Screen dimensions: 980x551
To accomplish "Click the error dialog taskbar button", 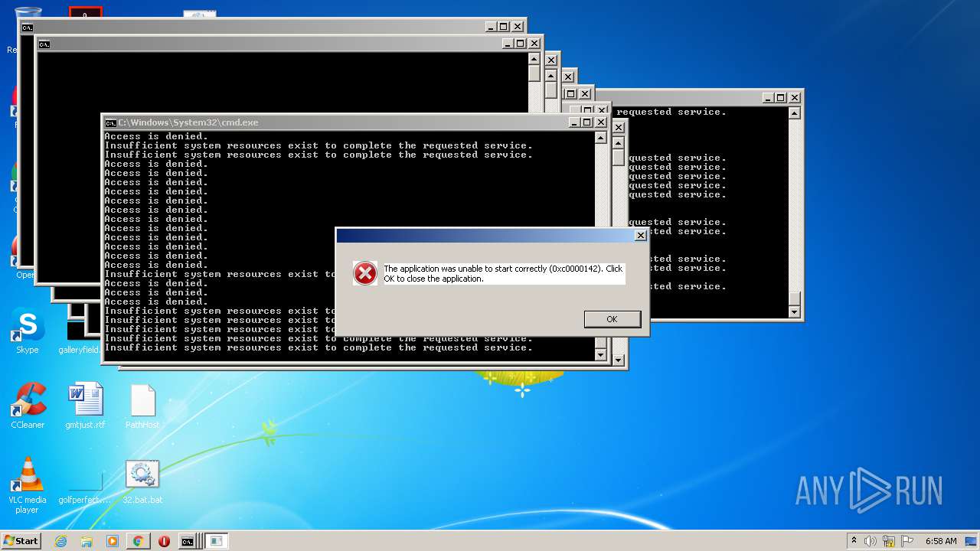I will click(x=217, y=541).
